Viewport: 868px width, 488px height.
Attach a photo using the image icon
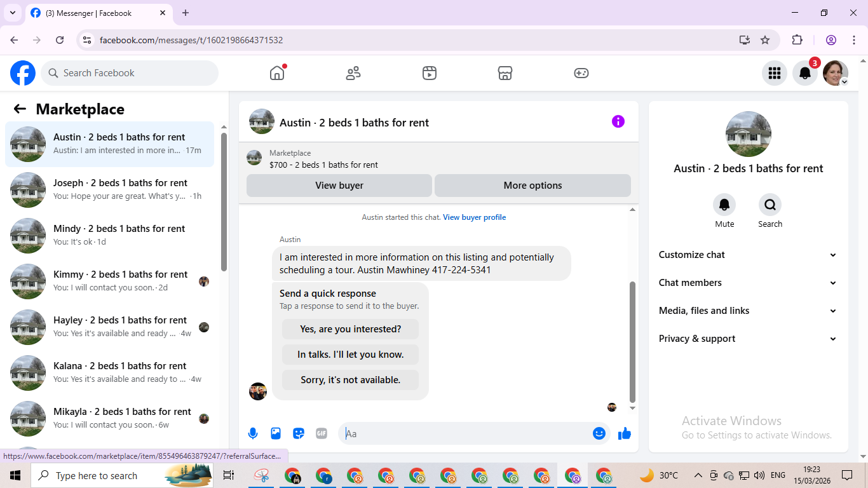tap(276, 433)
